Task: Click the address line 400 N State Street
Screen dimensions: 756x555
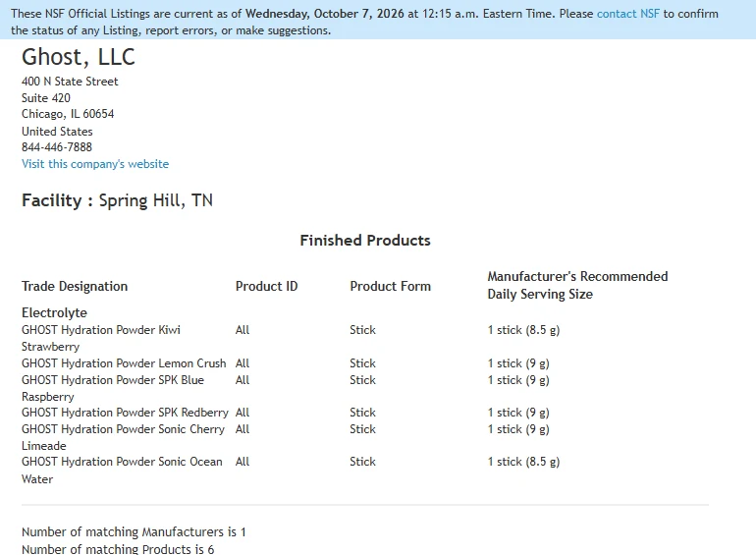Action: pos(70,82)
